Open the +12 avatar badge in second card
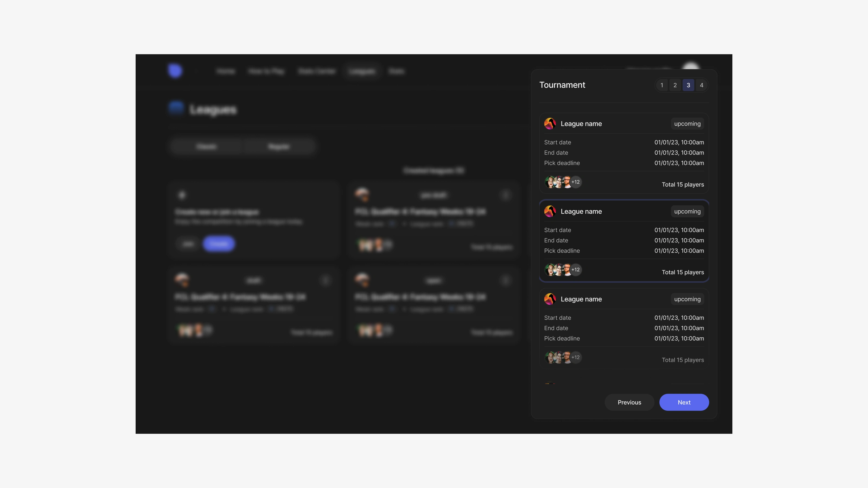Viewport: 868px width, 488px height. click(x=576, y=270)
